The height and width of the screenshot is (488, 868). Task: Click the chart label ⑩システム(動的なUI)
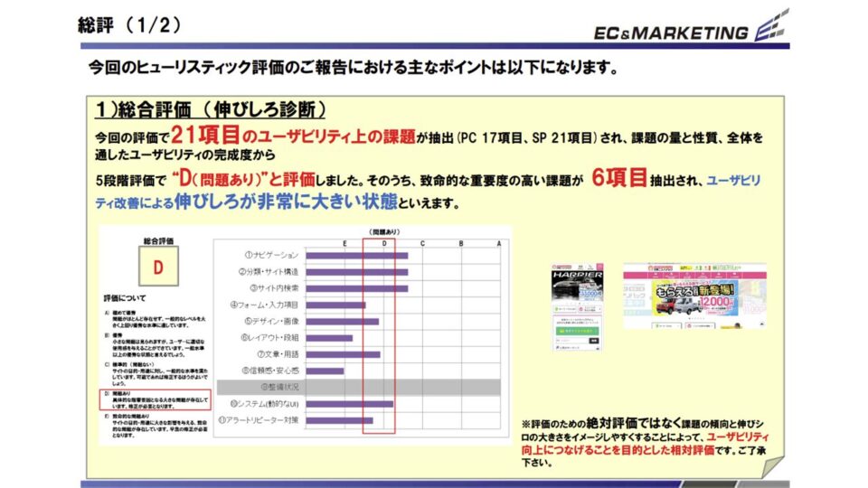coord(264,404)
